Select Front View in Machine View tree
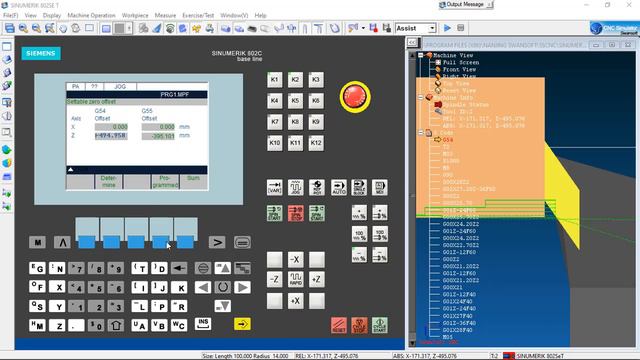640x360 pixels. (459, 69)
